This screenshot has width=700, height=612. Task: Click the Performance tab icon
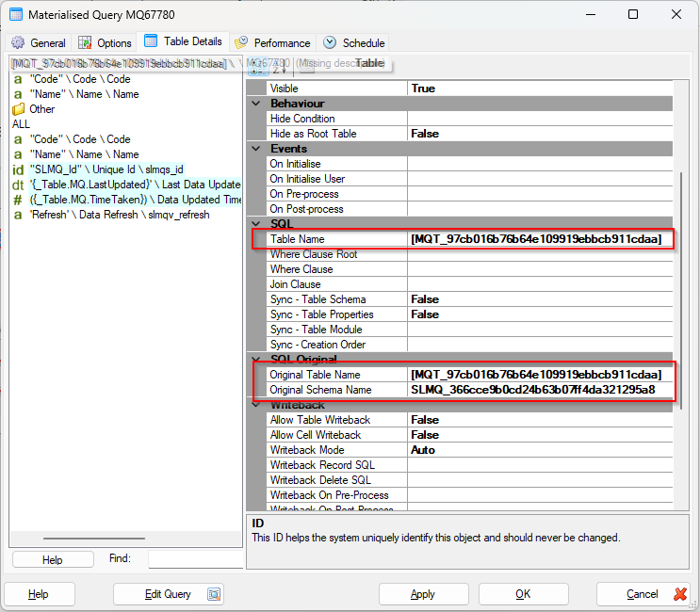click(241, 42)
